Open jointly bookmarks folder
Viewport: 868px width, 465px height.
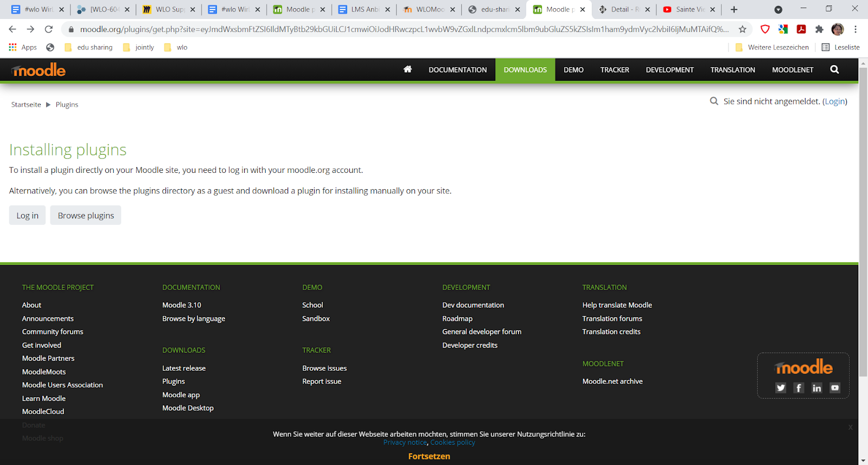[x=138, y=47]
